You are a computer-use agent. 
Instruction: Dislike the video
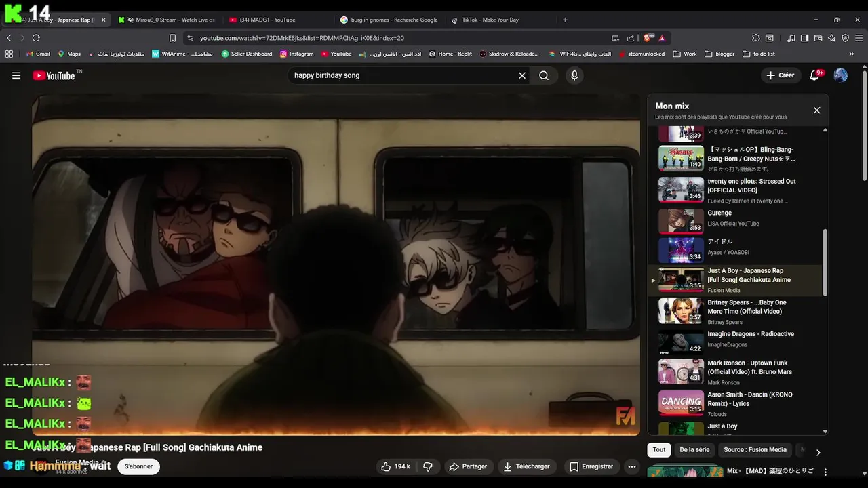(x=428, y=466)
